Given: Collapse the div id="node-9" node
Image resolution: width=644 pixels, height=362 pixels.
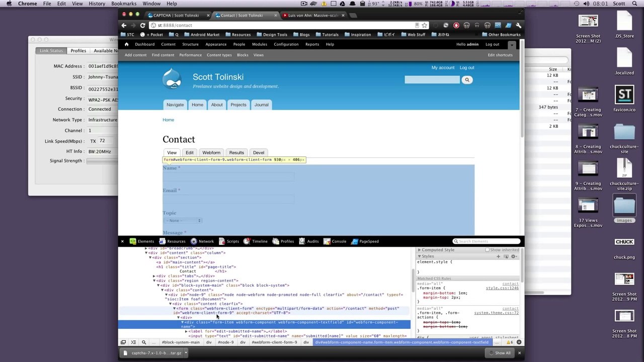Looking at the screenshot, I should 166,295.
